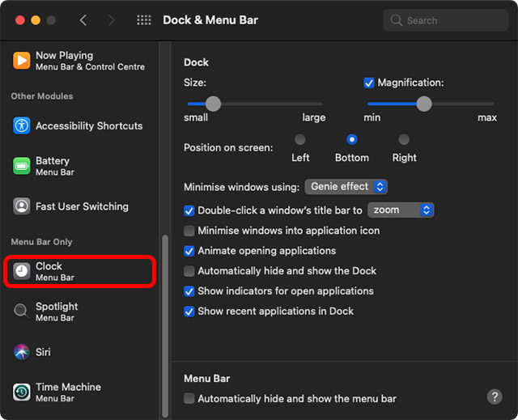518x420 pixels.
Task: Click the sidebar vertical scrollbar
Action: click(165, 326)
